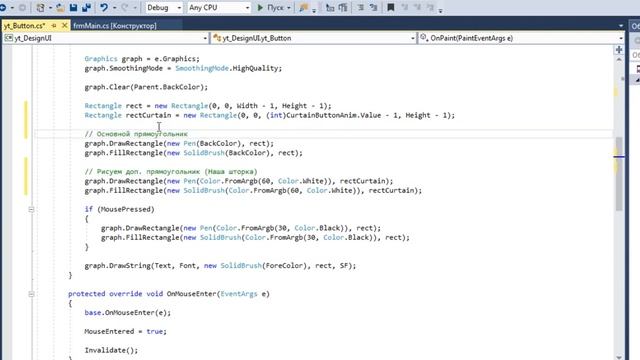The image size is (640, 360).
Task: Click the vertical scrollbar up arrow
Action: [x=619, y=60]
